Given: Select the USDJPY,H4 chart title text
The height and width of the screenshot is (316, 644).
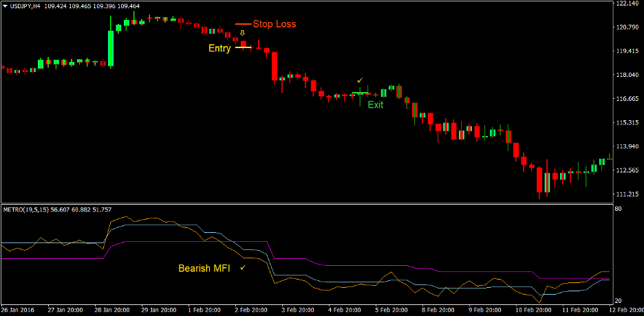Looking at the screenshot, I should (x=24, y=5).
